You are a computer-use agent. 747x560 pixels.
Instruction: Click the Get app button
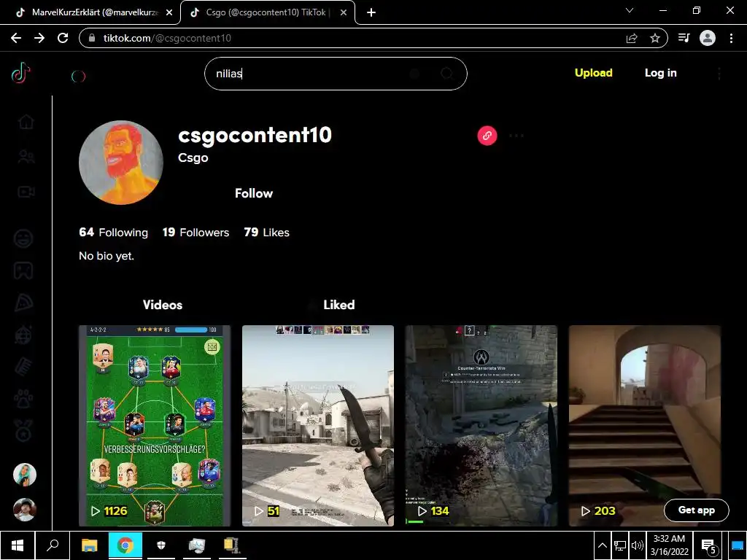pos(696,510)
